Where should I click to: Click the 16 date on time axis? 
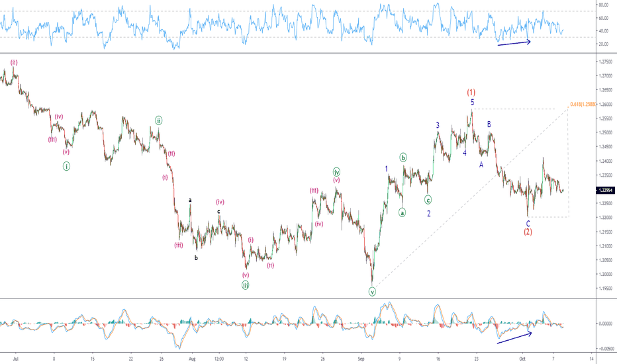[x=438, y=359]
